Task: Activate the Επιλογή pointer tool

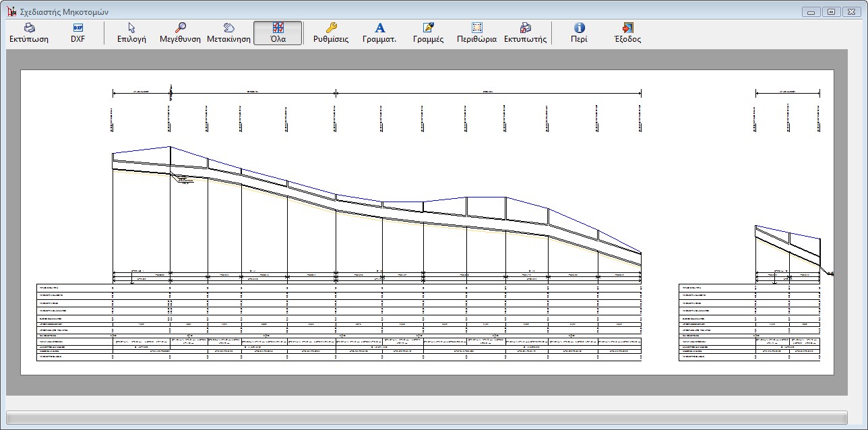Action: tap(131, 32)
